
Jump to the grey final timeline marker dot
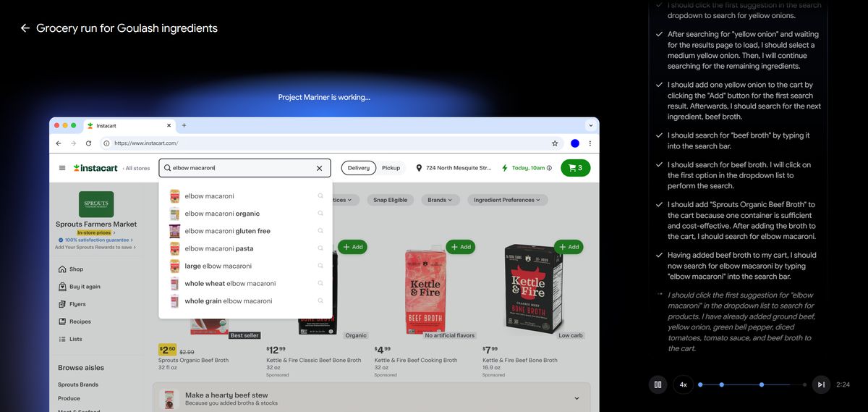[x=804, y=384]
